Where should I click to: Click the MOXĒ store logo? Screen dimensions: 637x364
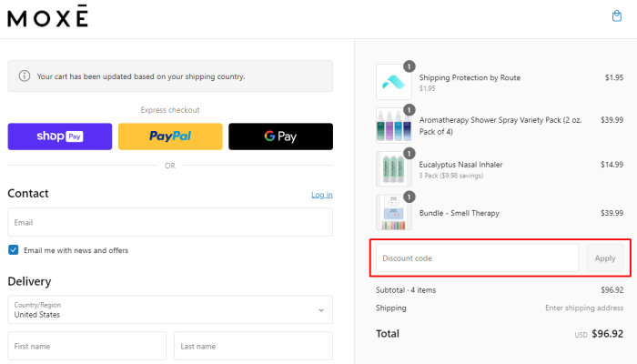coord(48,16)
